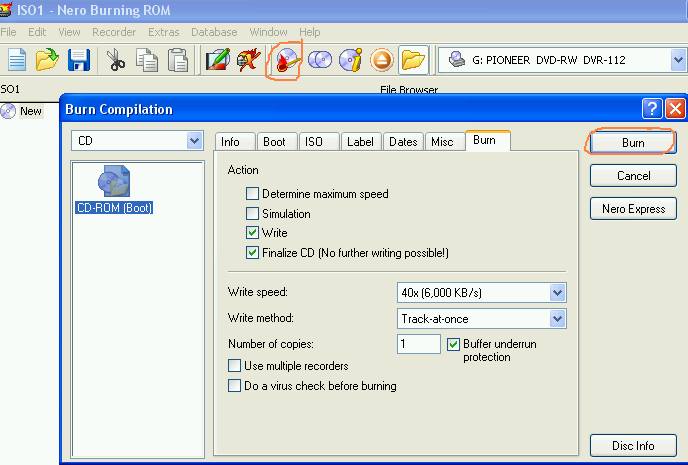Save compilation with the floppy disk icon
The image size is (688, 465).
pyautogui.click(x=79, y=60)
